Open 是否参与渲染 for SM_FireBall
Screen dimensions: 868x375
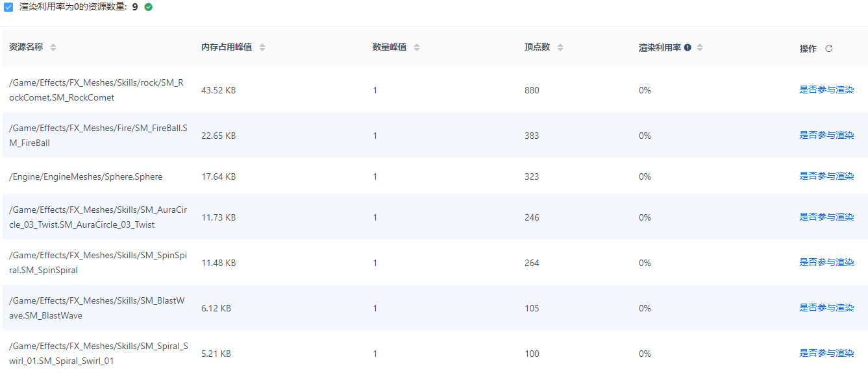coord(826,135)
